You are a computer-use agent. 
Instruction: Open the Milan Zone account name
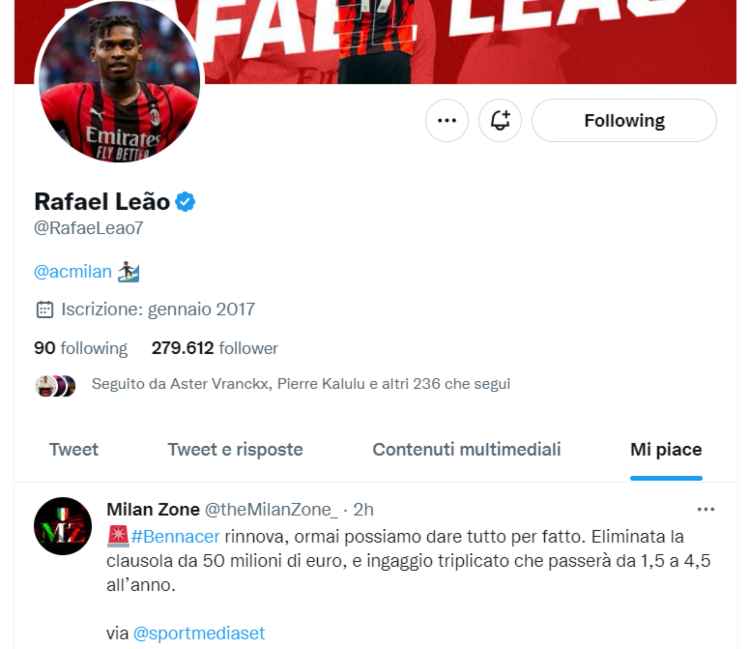point(153,510)
